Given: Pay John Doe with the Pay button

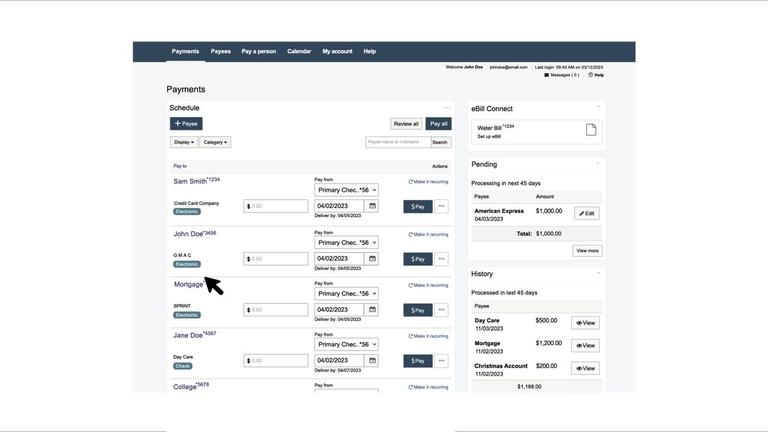Looking at the screenshot, I should 418,259.
